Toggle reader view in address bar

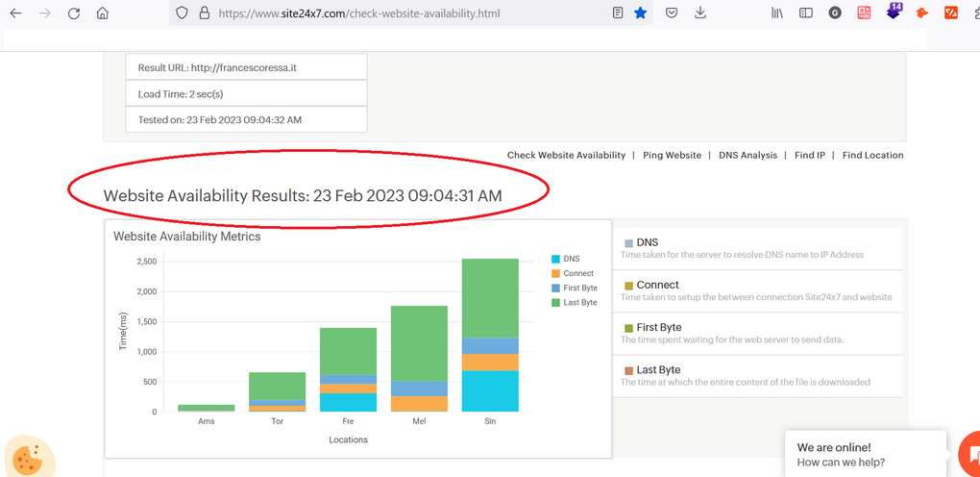pos(618,13)
